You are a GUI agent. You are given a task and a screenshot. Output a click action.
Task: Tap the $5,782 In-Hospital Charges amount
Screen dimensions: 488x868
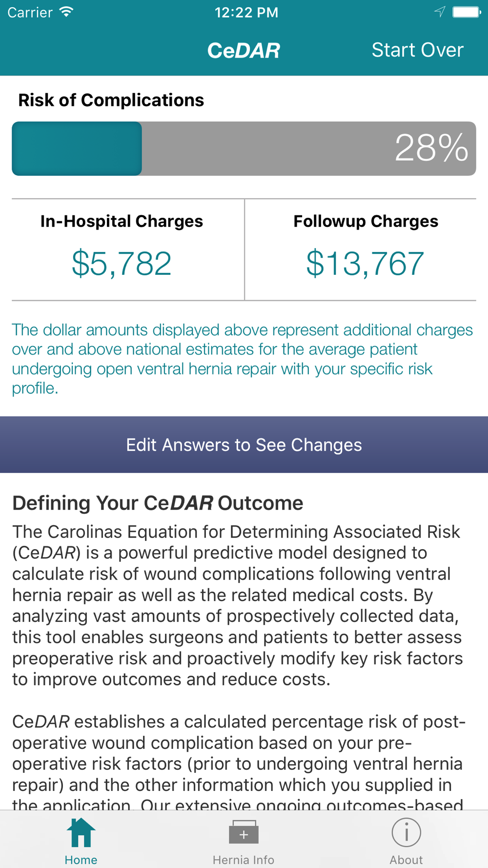tap(122, 264)
